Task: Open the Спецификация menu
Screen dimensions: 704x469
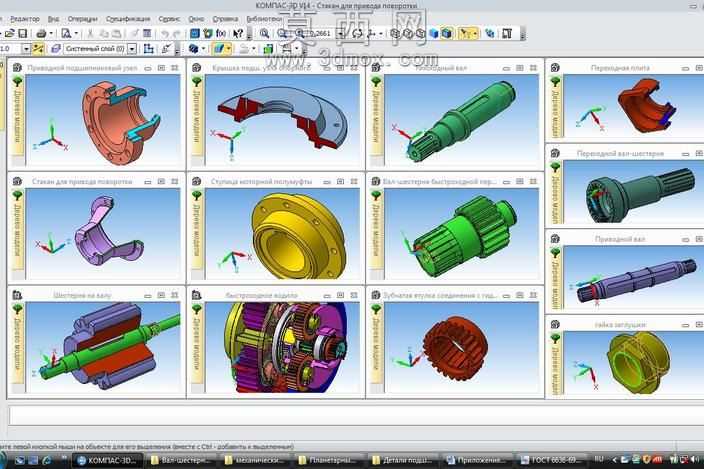Action: point(128,19)
